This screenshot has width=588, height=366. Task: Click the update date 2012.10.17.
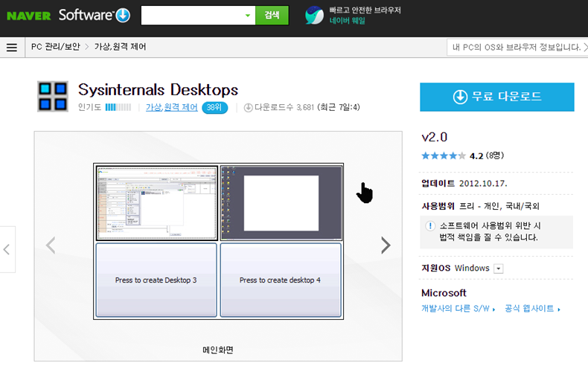[x=483, y=184]
